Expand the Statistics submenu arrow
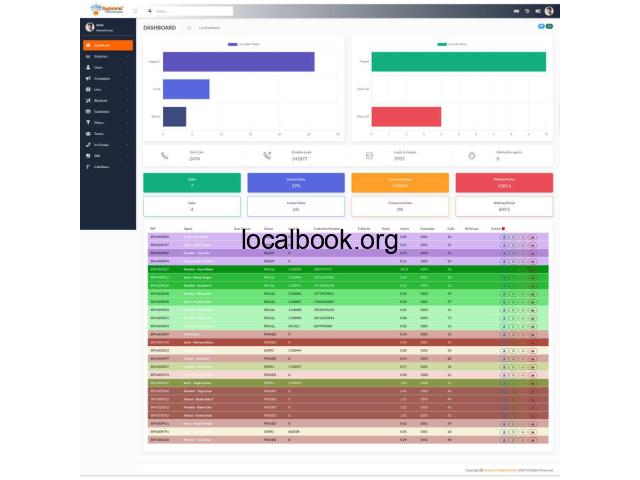 point(127,56)
